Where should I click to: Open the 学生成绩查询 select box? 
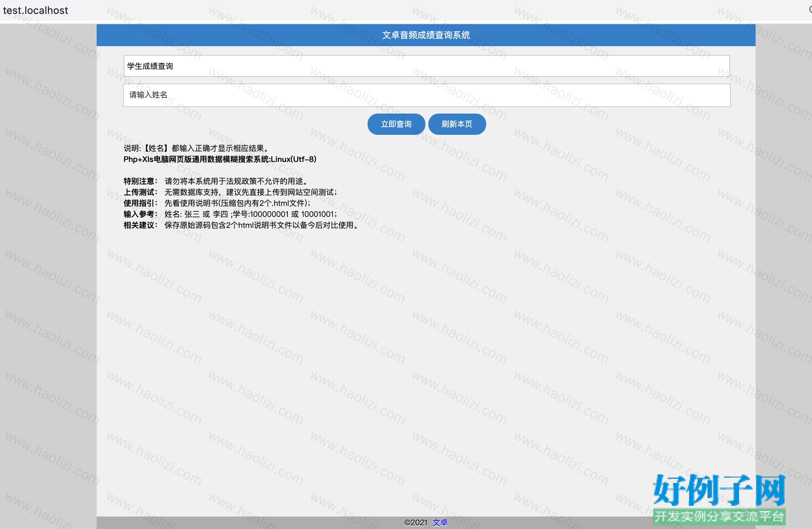pos(427,66)
